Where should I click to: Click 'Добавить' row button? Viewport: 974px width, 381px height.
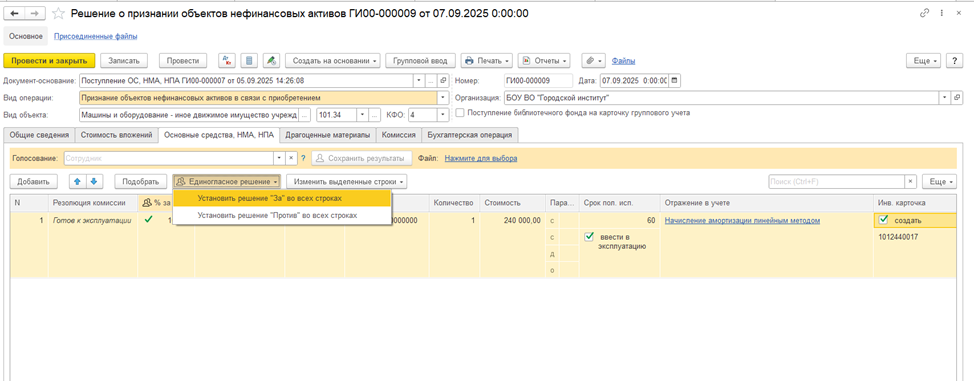pos(34,181)
